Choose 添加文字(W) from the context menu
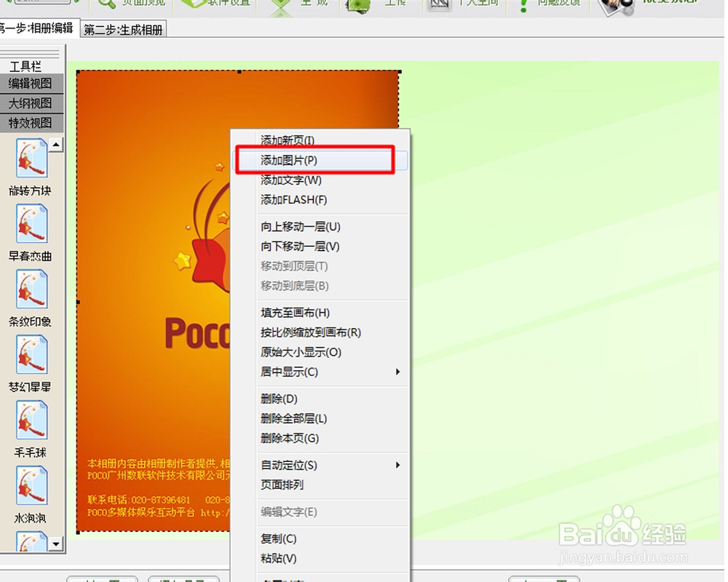The image size is (728, 582). tap(320, 180)
